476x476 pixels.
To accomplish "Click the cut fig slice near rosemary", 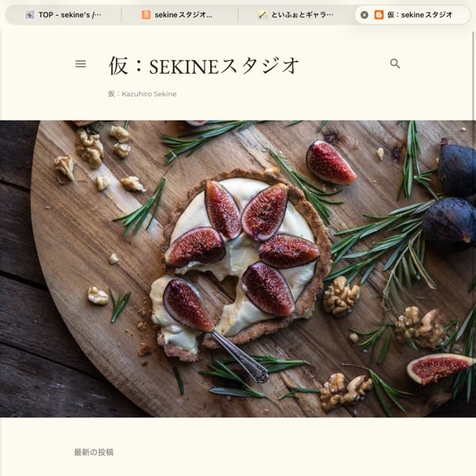I will point(330,163).
